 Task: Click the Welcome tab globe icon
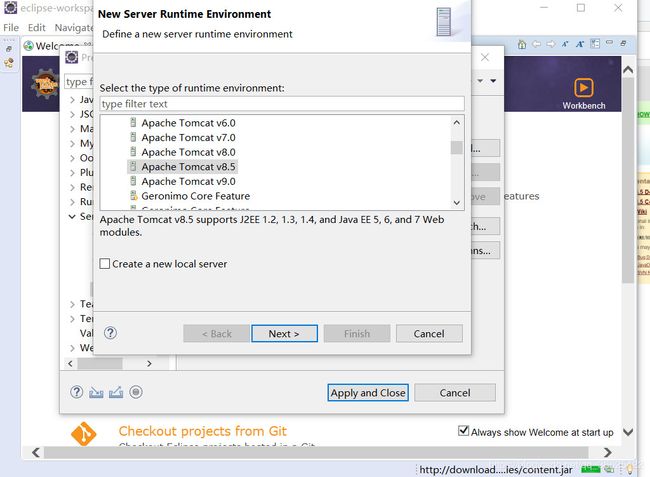pos(28,46)
